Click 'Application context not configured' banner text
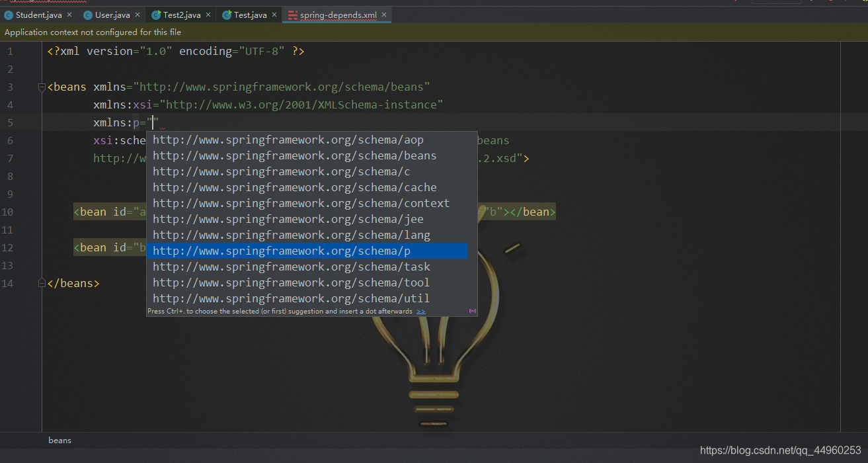This screenshot has width=868, height=463. click(x=93, y=32)
